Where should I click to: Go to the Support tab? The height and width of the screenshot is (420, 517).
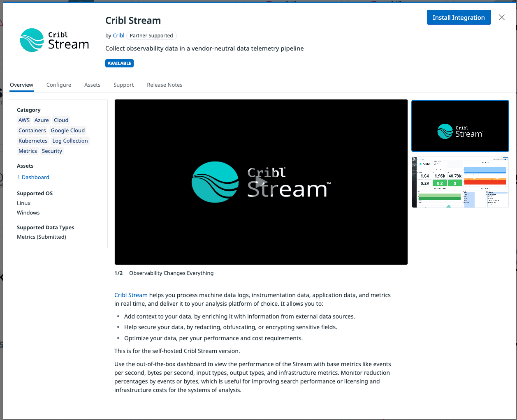tap(123, 85)
